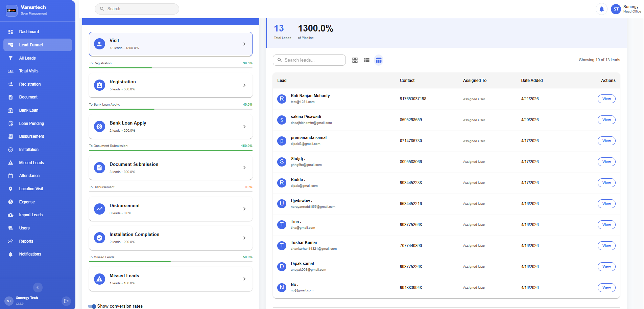
Task: Click the Expense dollar icon
Action: [11, 202]
